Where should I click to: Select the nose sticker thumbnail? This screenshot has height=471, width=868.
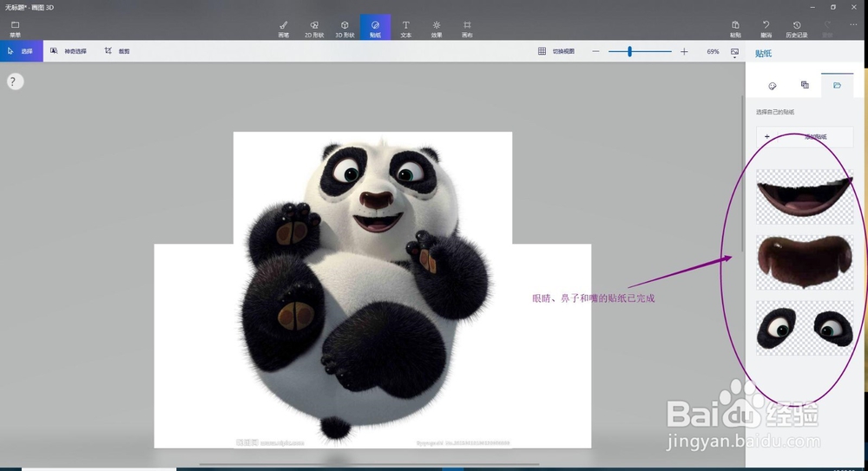805,262
